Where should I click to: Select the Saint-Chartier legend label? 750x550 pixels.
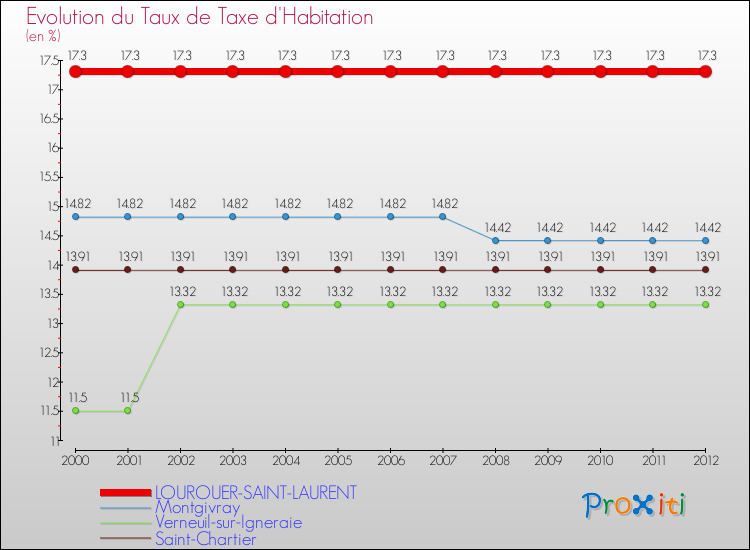point(206,539)
